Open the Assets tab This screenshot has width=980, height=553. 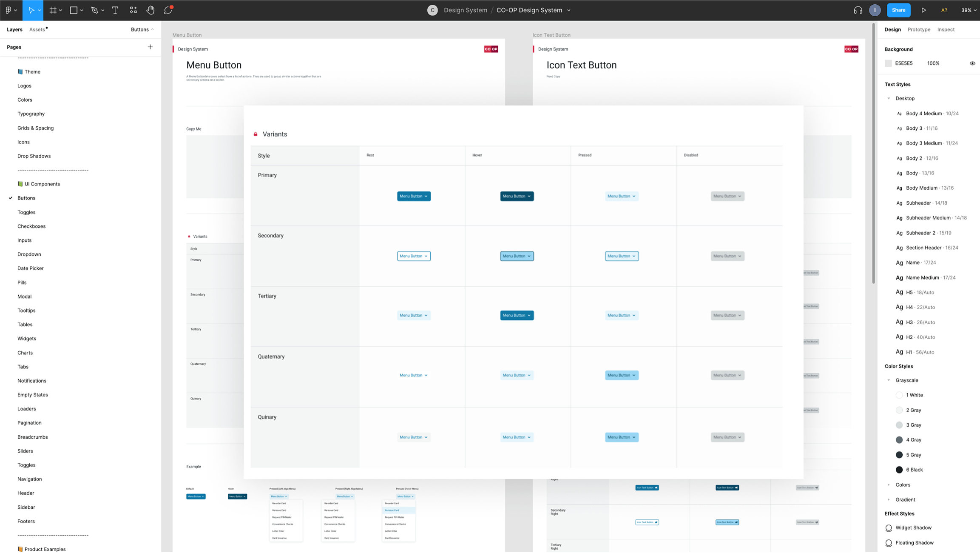tap(37, 29)
